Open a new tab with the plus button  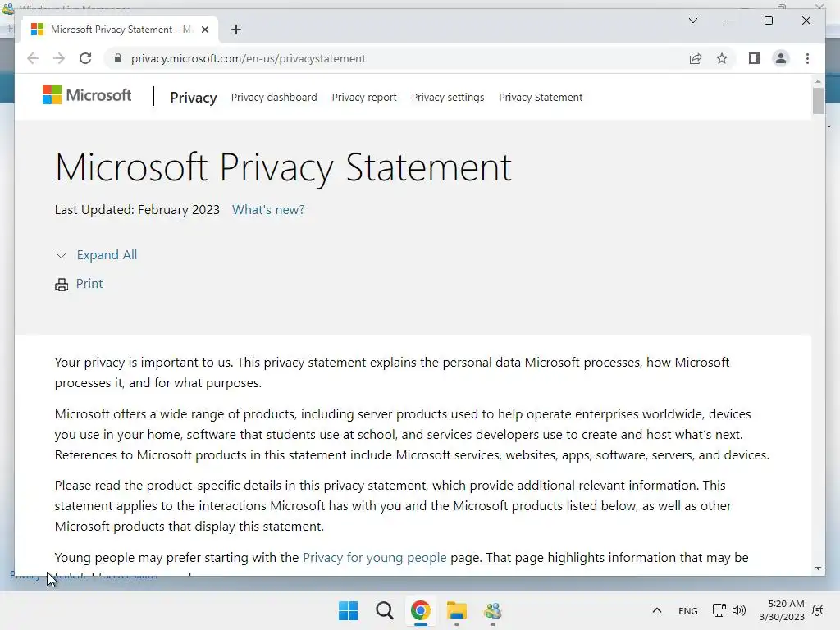[x=236, y=30]
